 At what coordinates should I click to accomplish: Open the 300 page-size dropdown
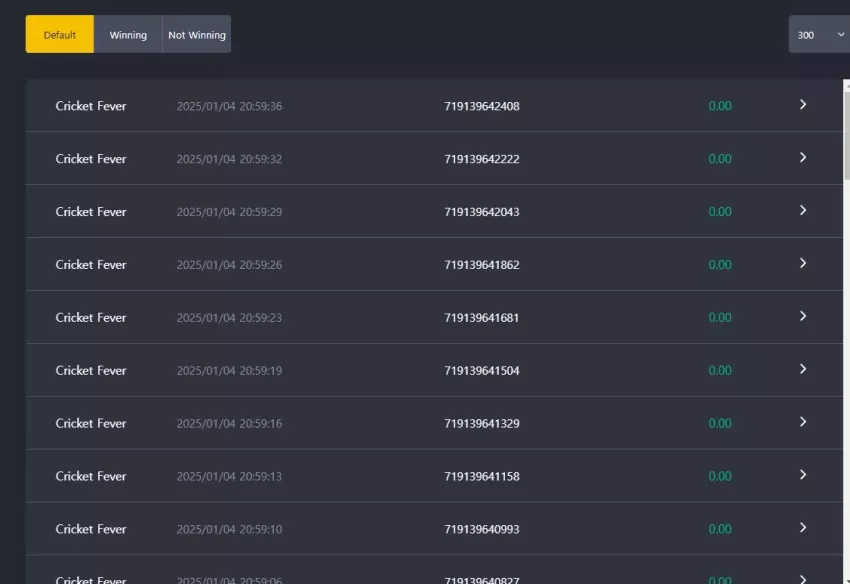click(819, 34)
